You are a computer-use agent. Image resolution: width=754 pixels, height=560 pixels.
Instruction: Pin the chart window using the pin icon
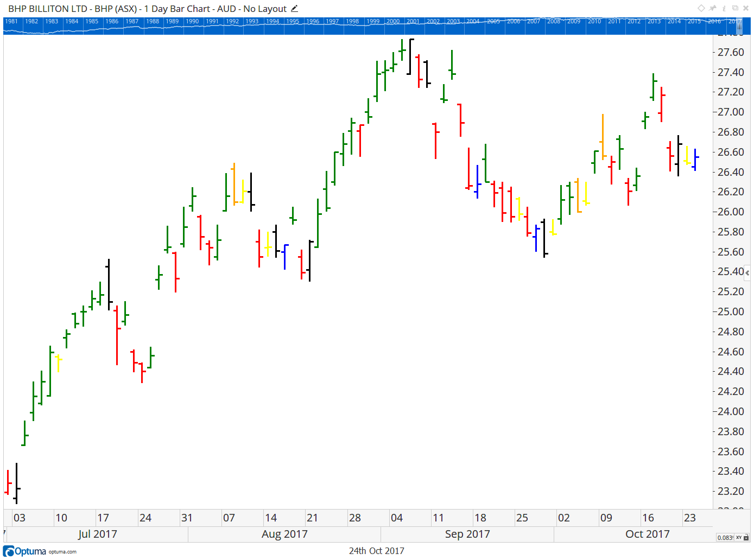[x=712, y=8]
